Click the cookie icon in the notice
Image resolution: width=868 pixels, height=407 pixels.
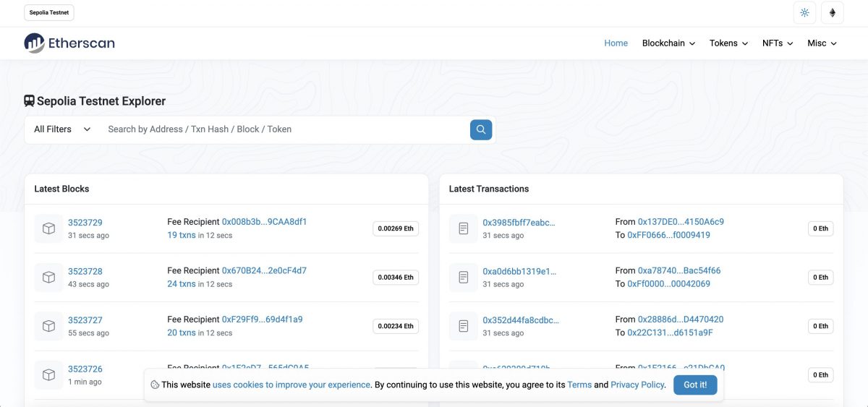(155, 385)
